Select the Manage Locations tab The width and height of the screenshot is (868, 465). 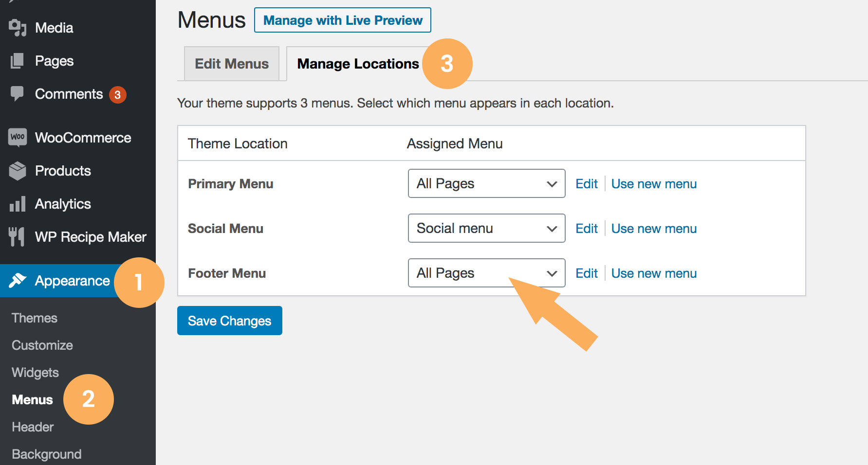(358, 63)
